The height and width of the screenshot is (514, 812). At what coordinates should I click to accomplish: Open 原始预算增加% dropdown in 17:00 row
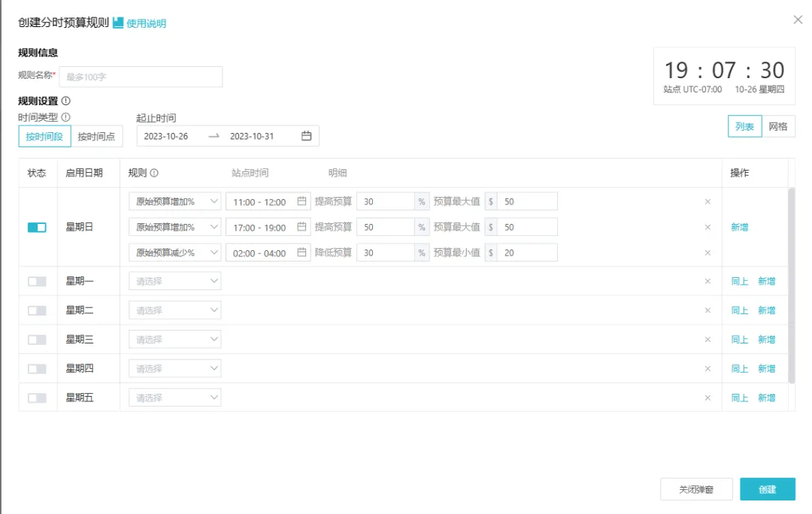pos(175,227)
